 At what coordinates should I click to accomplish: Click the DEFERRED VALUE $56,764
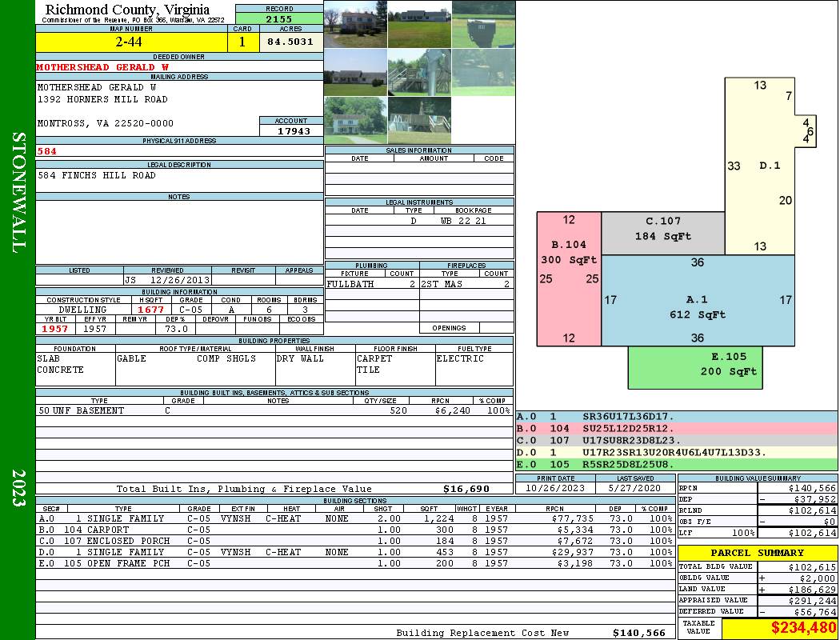coord(814,612)
